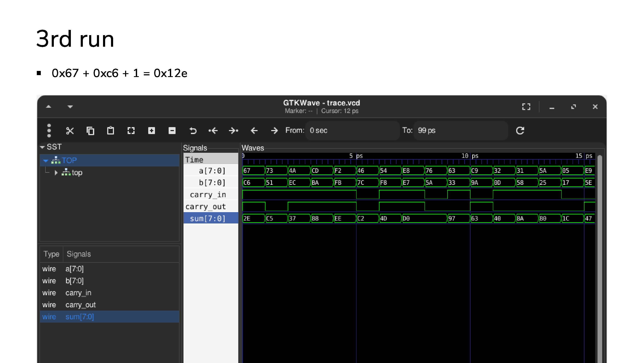The width and height of the screenshot is (644, 363).
Task: Select wire a[7:0] in the signal list
Action: pyautogui.click(x=110, y=269)
